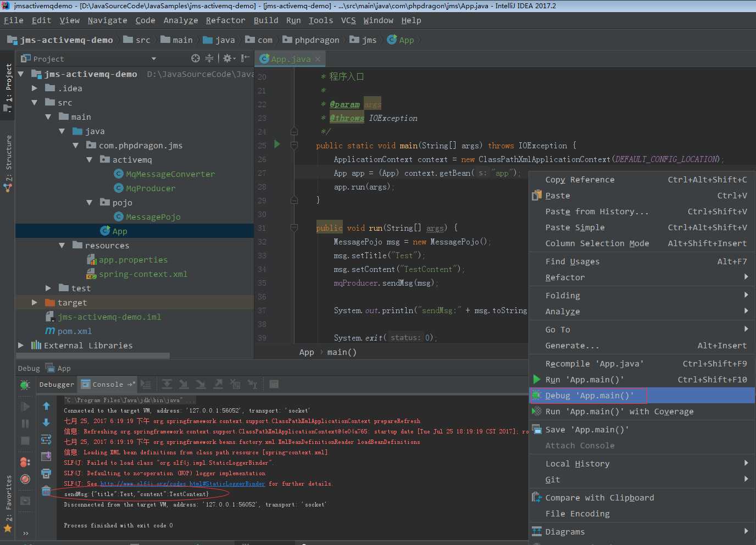Screen dimensions: 756x545
Task: Collapse the resources folder
Action: 62,246
